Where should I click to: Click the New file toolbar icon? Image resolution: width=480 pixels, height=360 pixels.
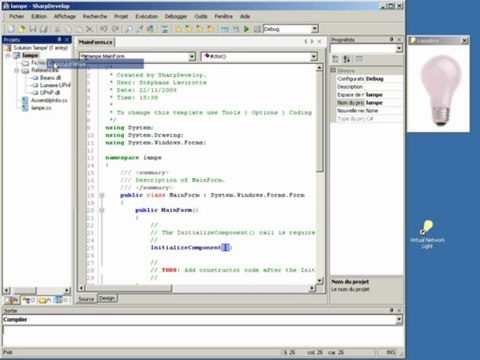tap(11, 29)
